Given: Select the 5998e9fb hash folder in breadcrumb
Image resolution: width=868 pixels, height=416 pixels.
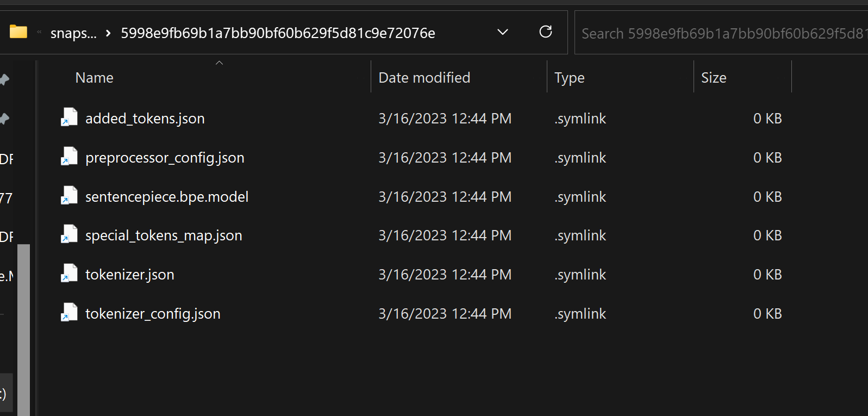Looking at the screenshot, I should [x=278, y=33].
